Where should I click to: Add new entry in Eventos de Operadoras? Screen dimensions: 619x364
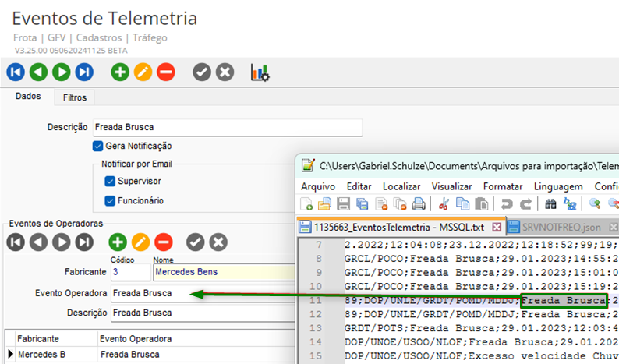click(x=118, y=242)
